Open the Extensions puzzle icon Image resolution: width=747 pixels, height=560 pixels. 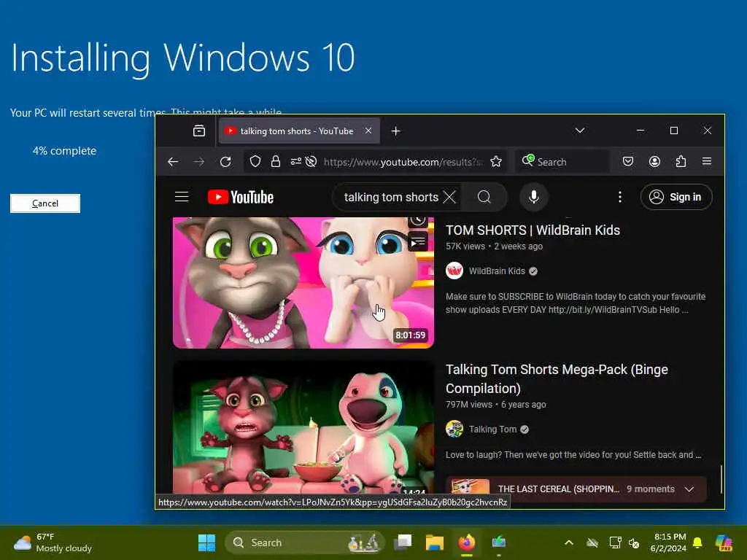pyautogui.click(x=681, y=162)
